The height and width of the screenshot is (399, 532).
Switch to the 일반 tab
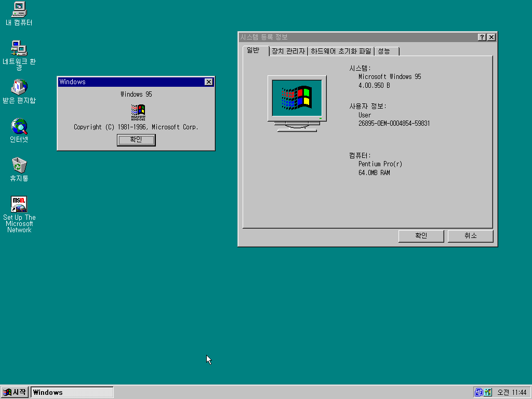256,50
